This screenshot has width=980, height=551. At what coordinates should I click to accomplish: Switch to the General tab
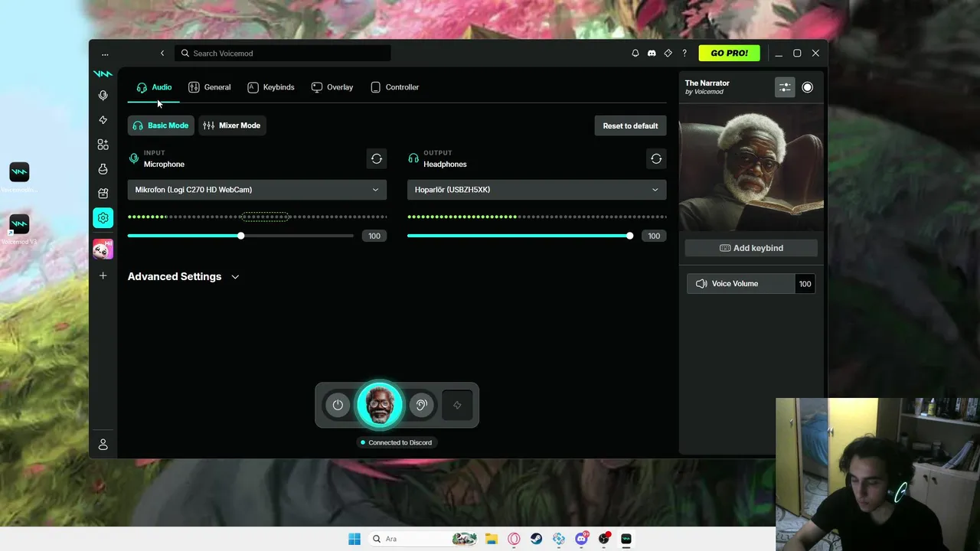click(209, 87)
